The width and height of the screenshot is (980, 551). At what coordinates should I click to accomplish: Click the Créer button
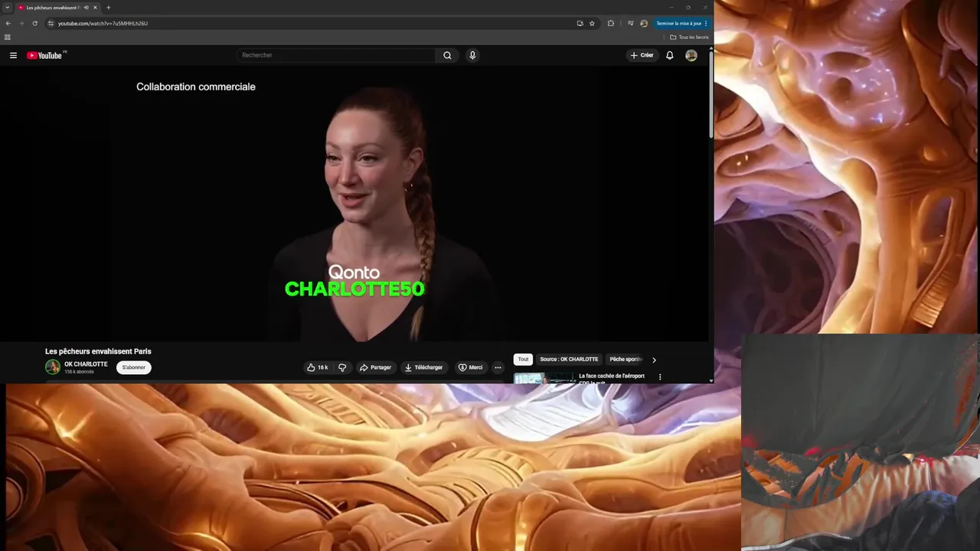point(642,55)
